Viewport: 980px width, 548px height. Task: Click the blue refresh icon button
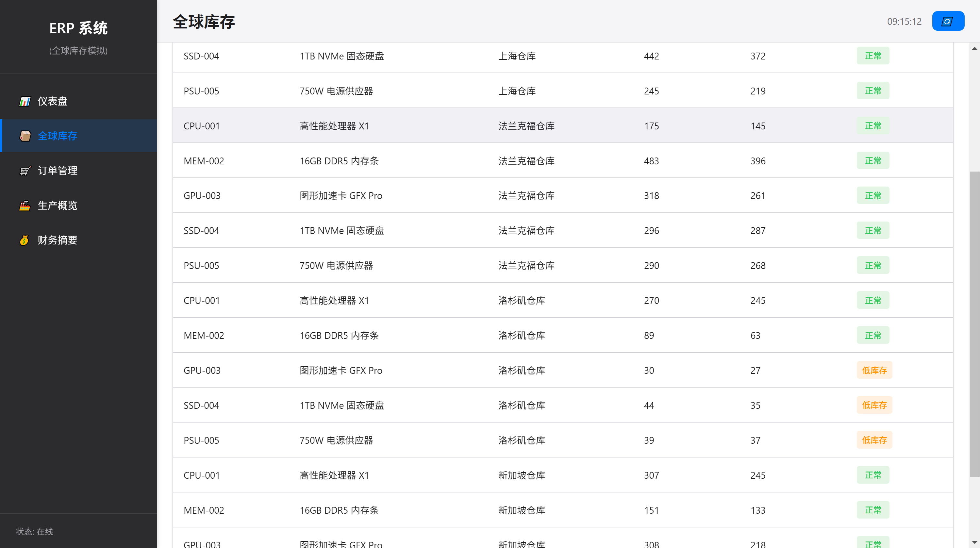[x=948, y=21]
